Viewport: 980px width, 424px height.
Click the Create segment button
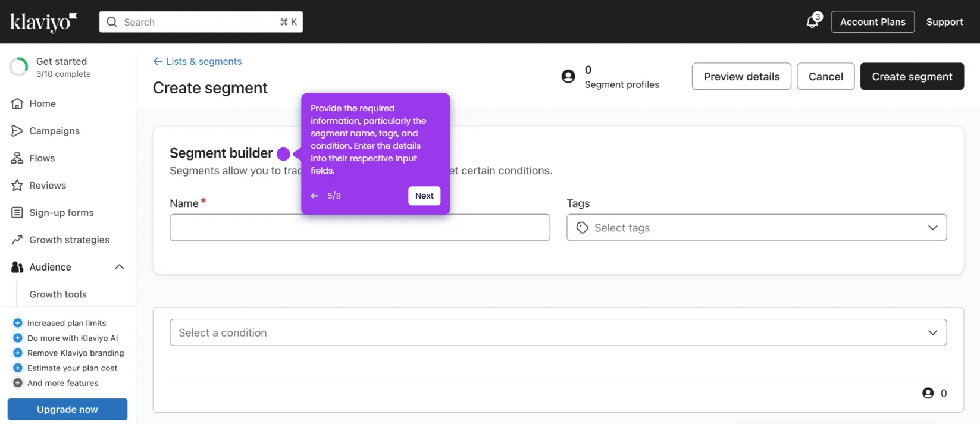click(912, 77)
